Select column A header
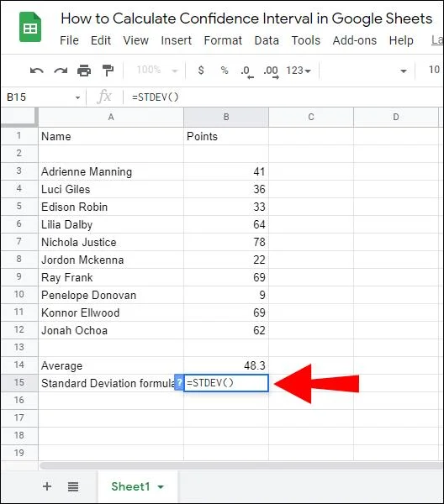The image size is (444, 504). 111,117
